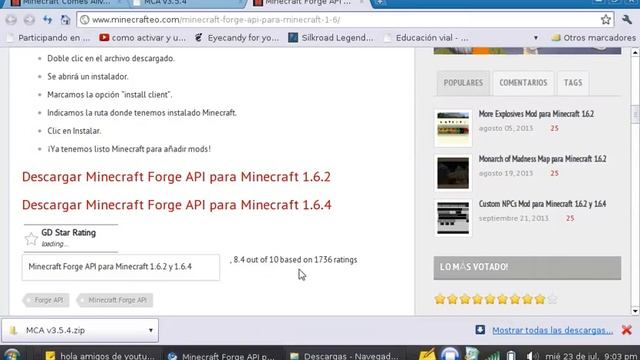Select the TAGS sidebar tab

point(573,83)
